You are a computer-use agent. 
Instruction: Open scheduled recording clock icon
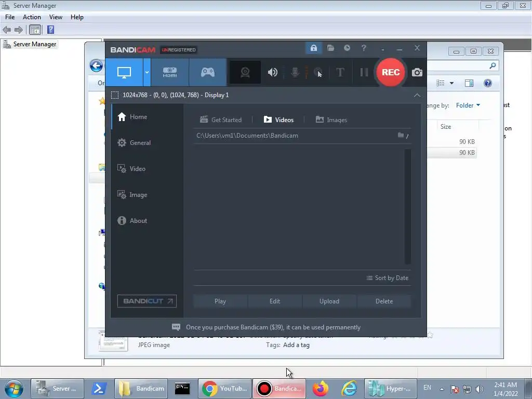pos(347,48)
